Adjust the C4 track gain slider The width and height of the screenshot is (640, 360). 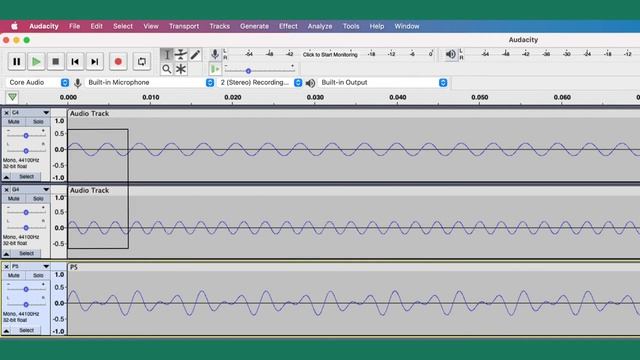click(x=26, y=136)
